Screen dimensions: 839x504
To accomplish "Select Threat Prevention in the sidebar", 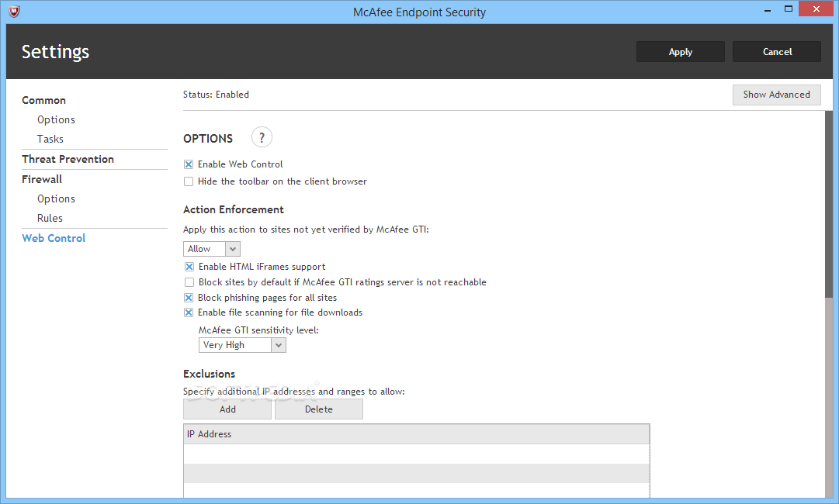I will (x=68, y=159).
